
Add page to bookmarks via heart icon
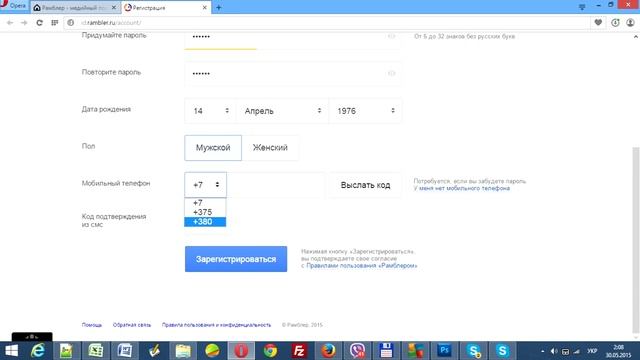[598, 23]
